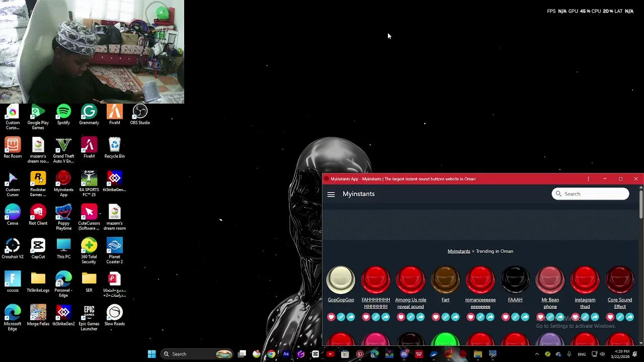The image size is (644, 362).
Task: Open Discord from the taskbar
Action: pyautogui.click(x=404, y=354)
